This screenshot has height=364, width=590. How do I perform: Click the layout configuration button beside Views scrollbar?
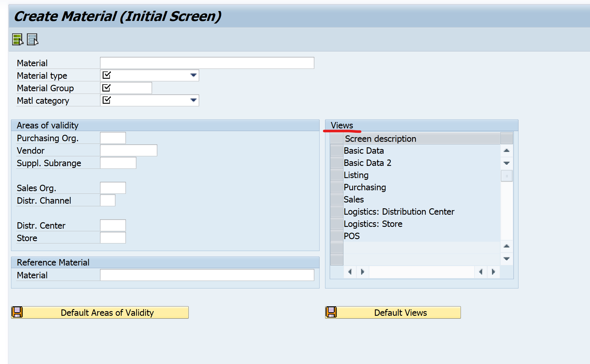[x=507, y=176]
